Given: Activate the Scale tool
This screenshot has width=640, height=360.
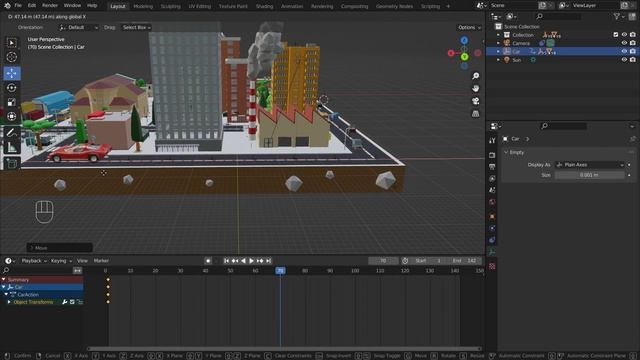Looking at the screenshot, I should click(x=12, y=102).
